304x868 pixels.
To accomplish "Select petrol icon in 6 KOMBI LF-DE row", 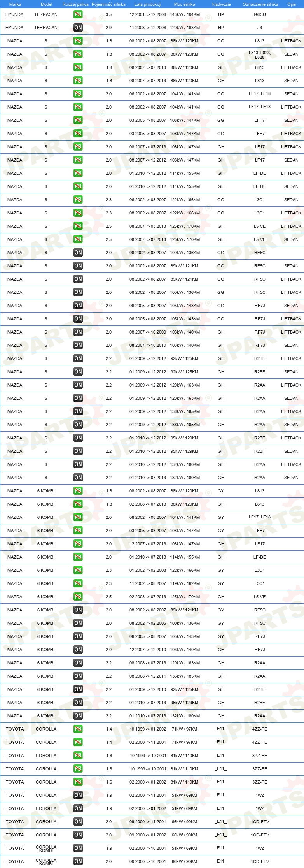I will click(78, 557).
